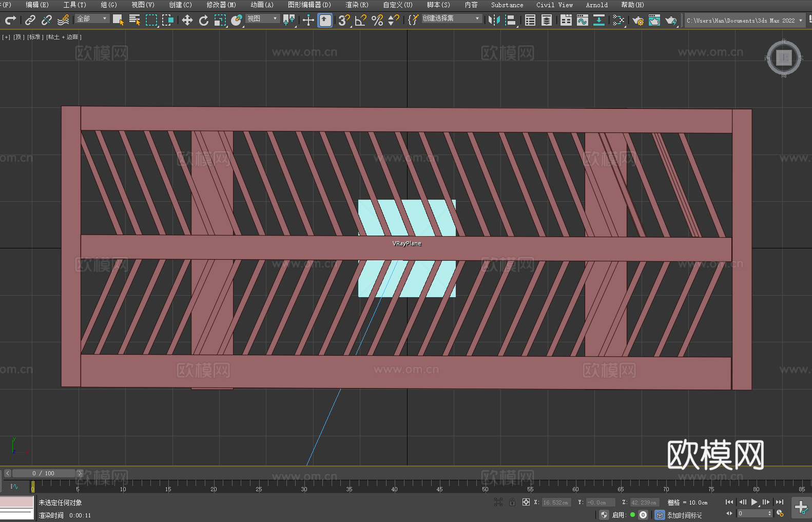Select the Unlink selection tool

pyautogui.click(x=47, y=20)
